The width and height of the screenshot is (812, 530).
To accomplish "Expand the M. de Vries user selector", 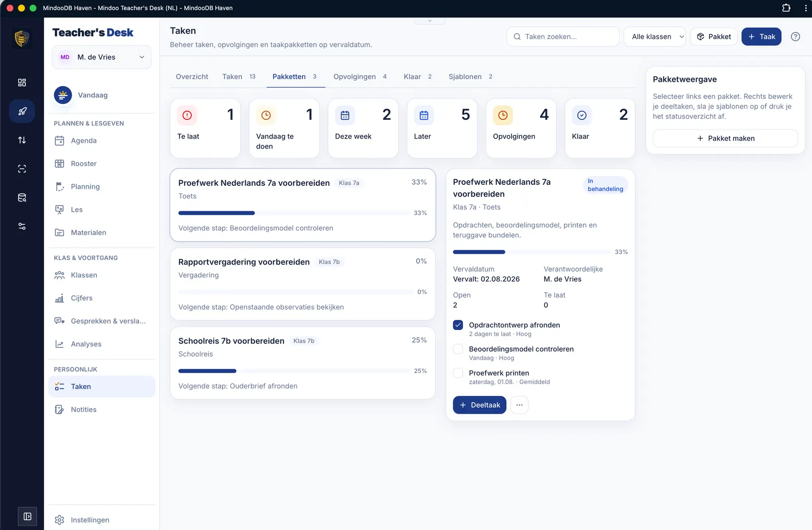I will 101,57.
